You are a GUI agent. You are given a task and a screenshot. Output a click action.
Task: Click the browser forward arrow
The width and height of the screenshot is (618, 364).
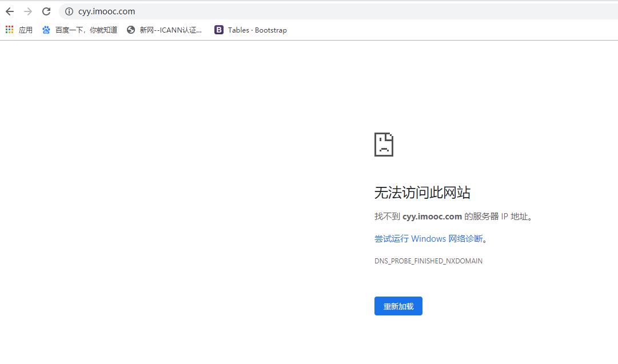coord(28,11)
